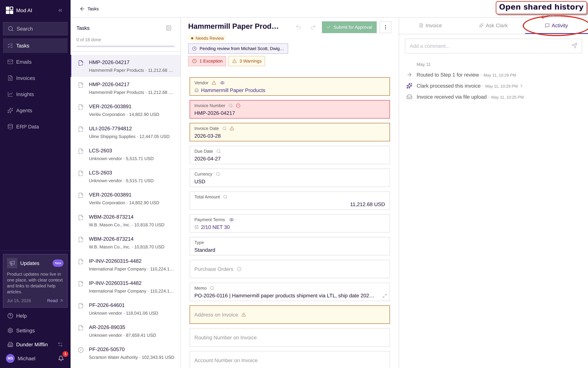Image resolution: width=588 pixels, height=368 pixels.
Task: Click the New badge in Updates
Action: (x=58, y=263)
